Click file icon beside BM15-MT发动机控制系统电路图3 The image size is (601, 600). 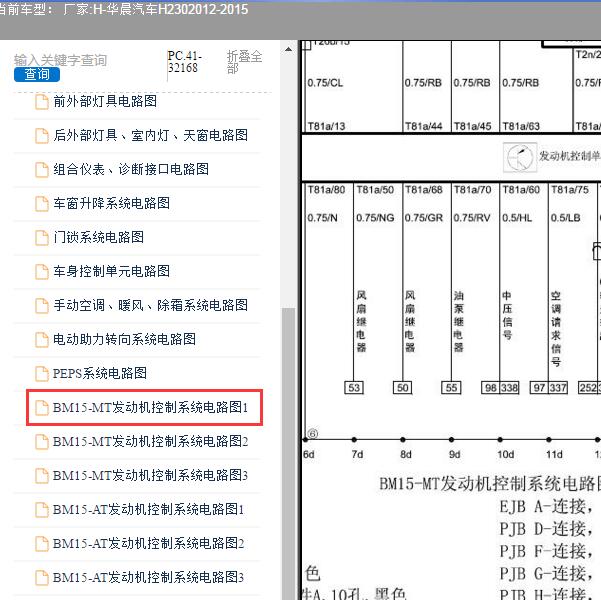tap(42, 476)
